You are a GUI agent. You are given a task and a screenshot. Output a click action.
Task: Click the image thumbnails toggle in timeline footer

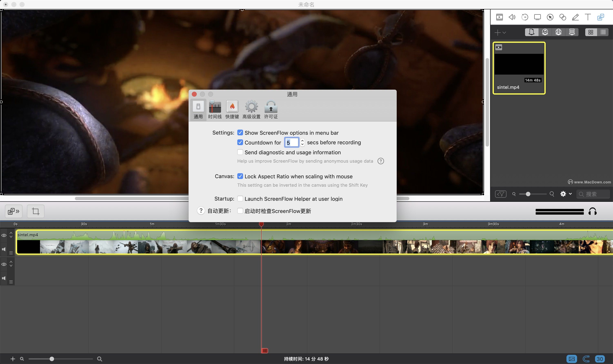572,359
